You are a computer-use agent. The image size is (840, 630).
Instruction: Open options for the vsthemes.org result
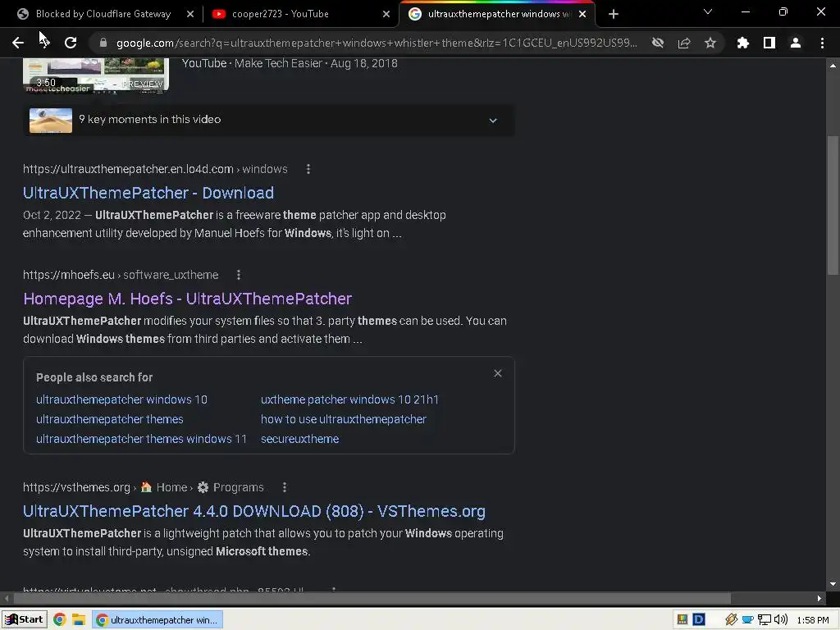coord(285,487)
